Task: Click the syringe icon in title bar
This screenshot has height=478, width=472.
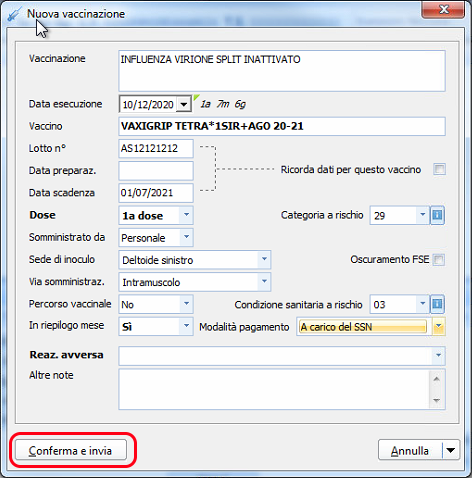Action: pos(14,15)
